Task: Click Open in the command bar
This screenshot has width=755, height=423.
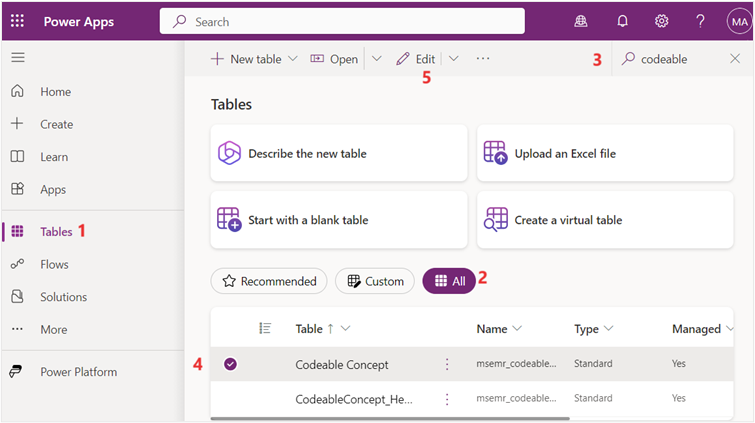Action: [334, 59]
